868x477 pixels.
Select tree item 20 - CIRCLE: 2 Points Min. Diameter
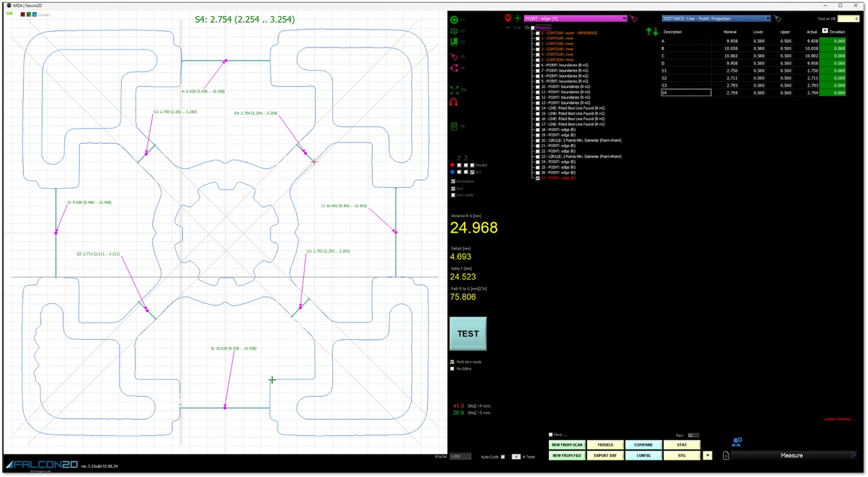pos(581,141)
